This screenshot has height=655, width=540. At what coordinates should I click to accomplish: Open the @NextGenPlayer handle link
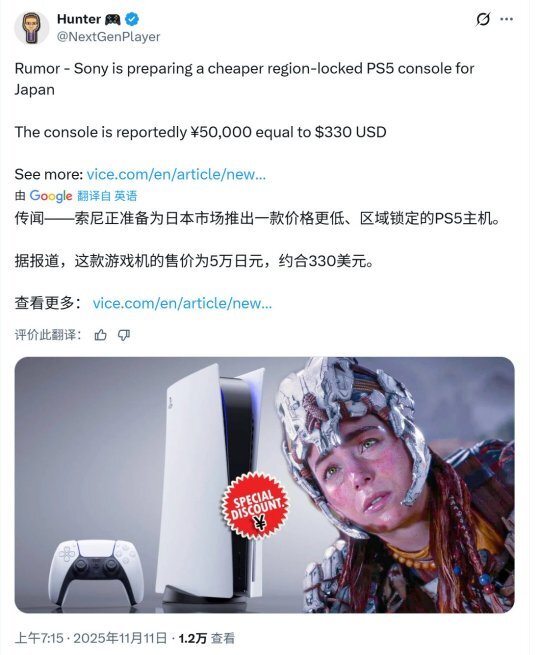coord(108,37)
